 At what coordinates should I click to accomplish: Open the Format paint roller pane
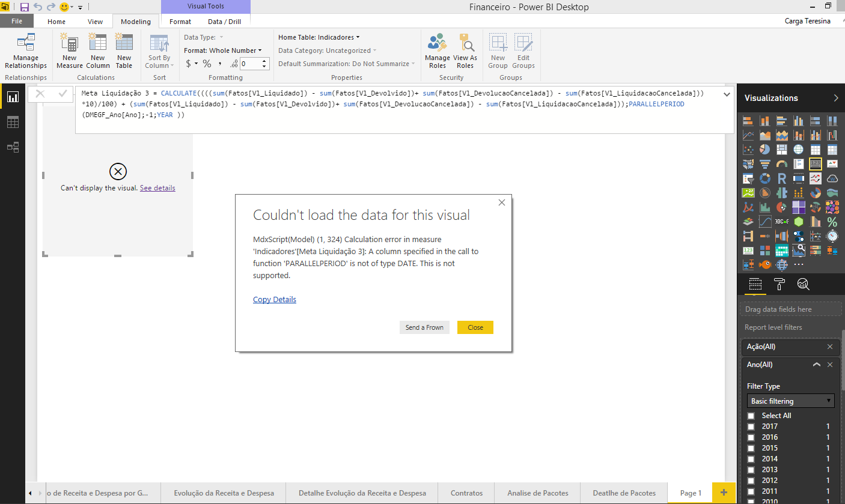point(779,284)
